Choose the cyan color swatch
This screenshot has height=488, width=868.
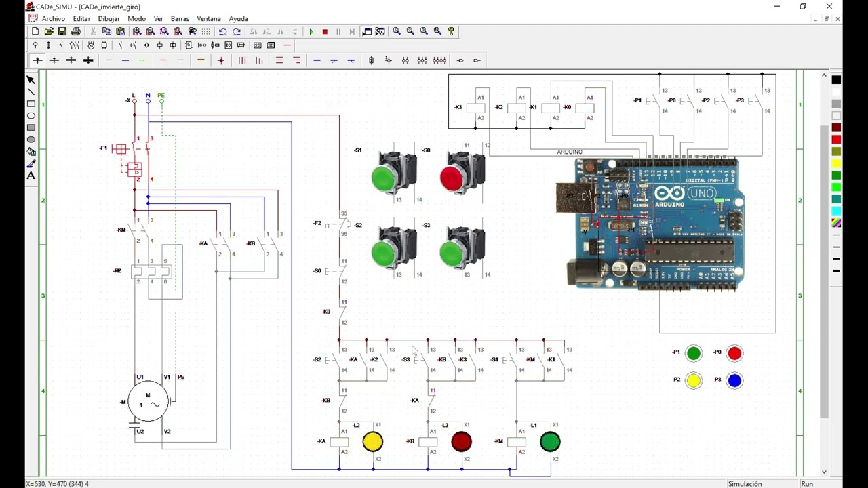point(836,211)
